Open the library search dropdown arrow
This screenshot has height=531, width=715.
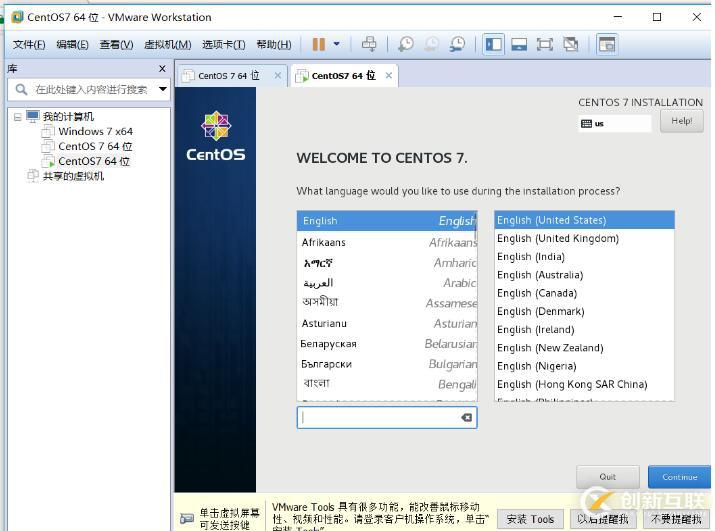(x=162, y=89)
